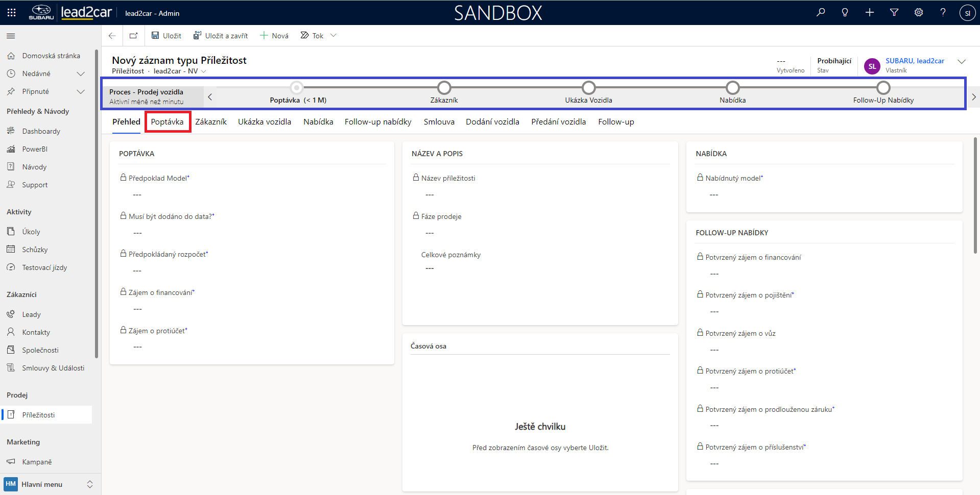980x495 pixels.
Task: Switch to the Poptávka tab
Action: pos(167,122)
